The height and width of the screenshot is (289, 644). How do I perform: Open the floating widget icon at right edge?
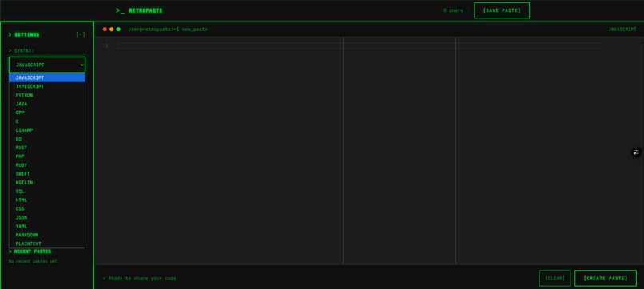coord(636,152)
